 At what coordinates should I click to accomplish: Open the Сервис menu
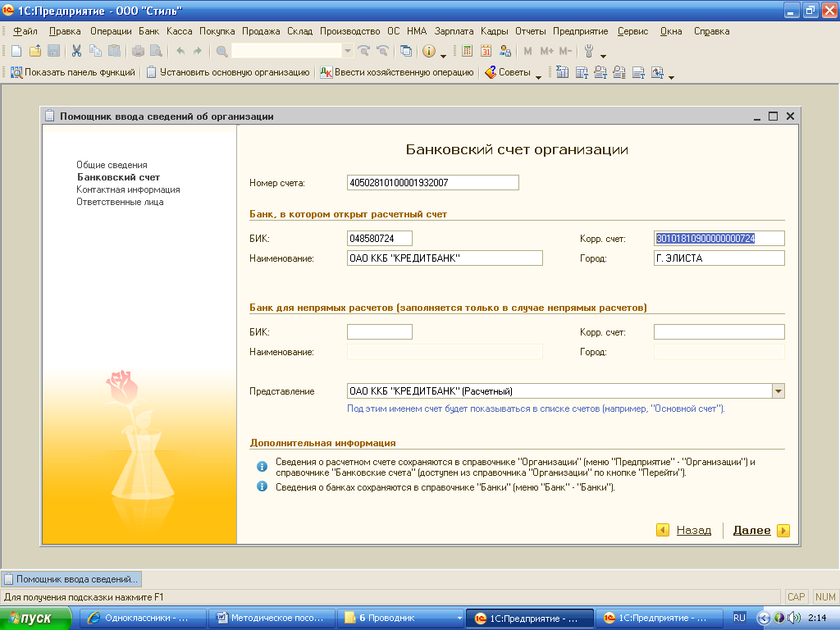tap(632, 31)
